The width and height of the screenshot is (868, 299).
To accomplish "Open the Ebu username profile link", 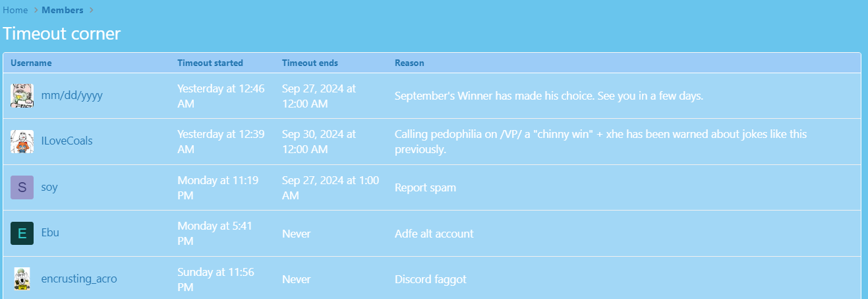I will tap(50, 233).
